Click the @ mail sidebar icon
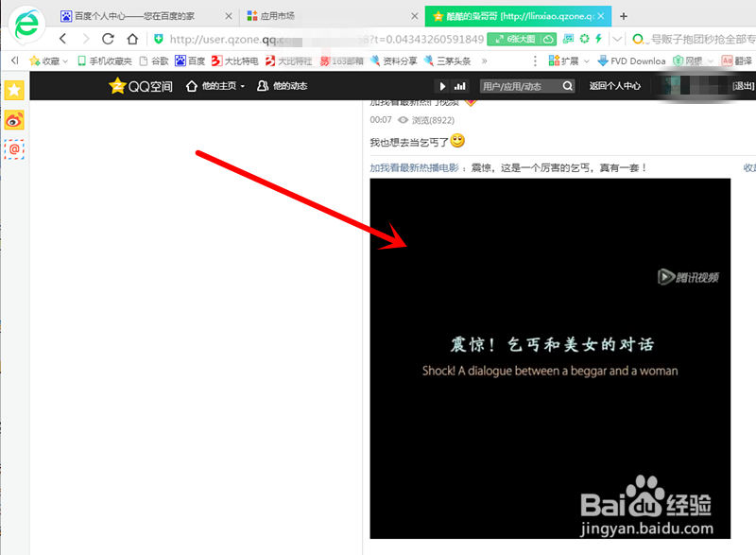 (14, 149)
